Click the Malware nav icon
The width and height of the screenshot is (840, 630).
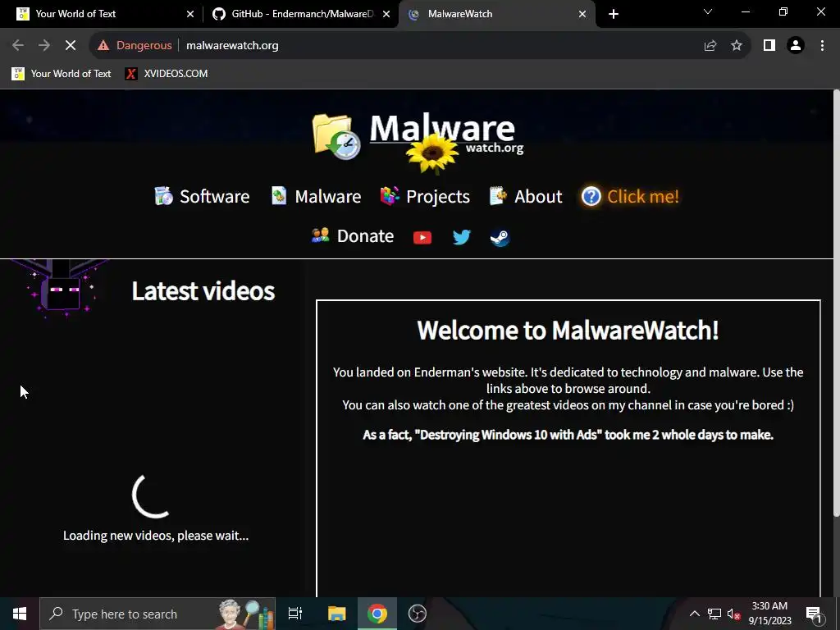[x=279, y=196]
